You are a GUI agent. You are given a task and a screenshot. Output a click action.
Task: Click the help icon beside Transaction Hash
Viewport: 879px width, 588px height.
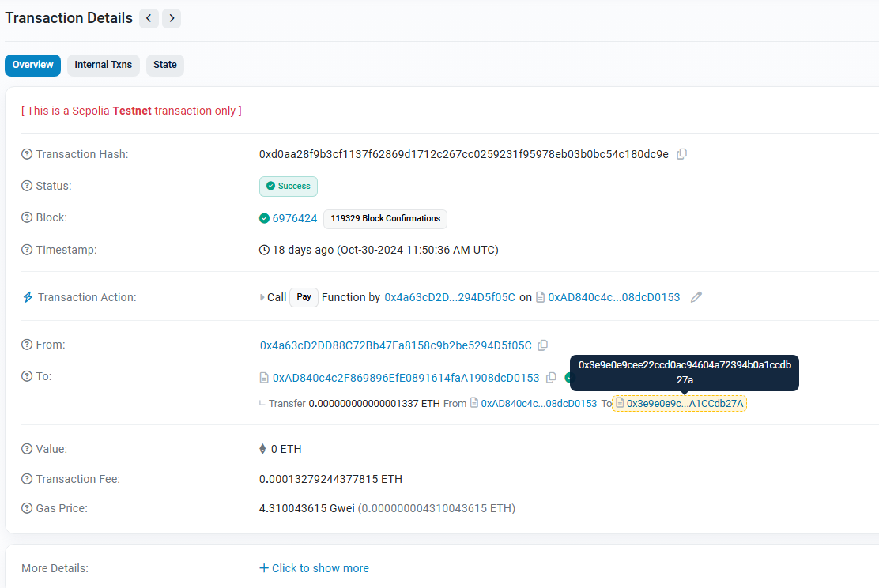tap(27, 154)
